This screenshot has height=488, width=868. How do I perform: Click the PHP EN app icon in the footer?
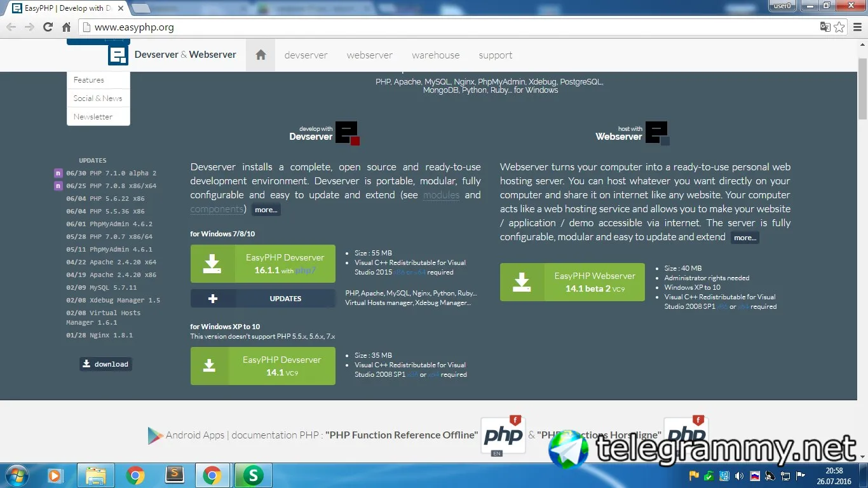[503, 436]
